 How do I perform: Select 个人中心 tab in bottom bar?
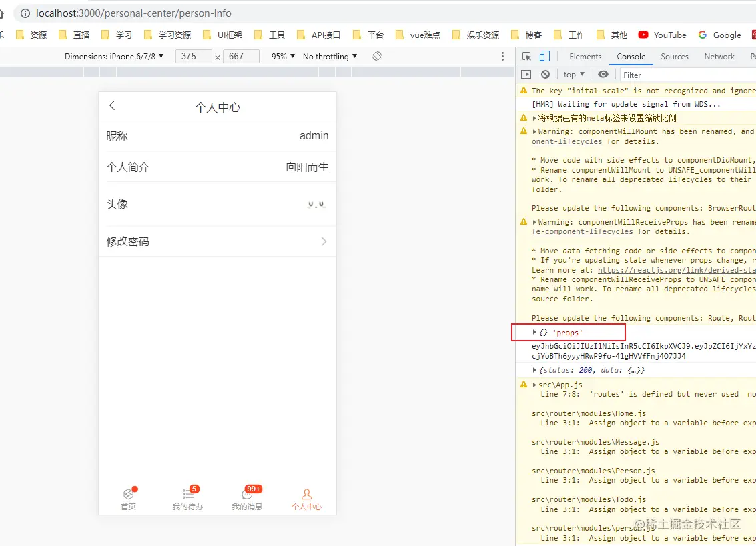point(306,499)
